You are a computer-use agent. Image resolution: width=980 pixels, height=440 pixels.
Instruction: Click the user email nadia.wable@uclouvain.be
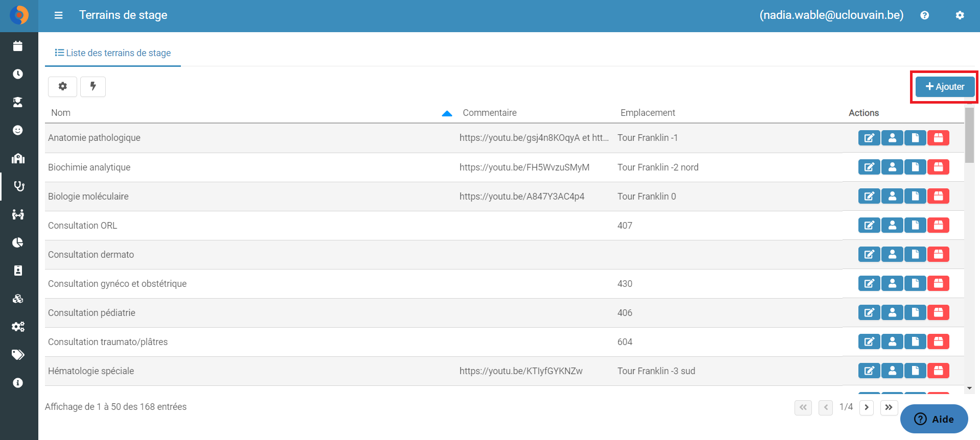831,15
